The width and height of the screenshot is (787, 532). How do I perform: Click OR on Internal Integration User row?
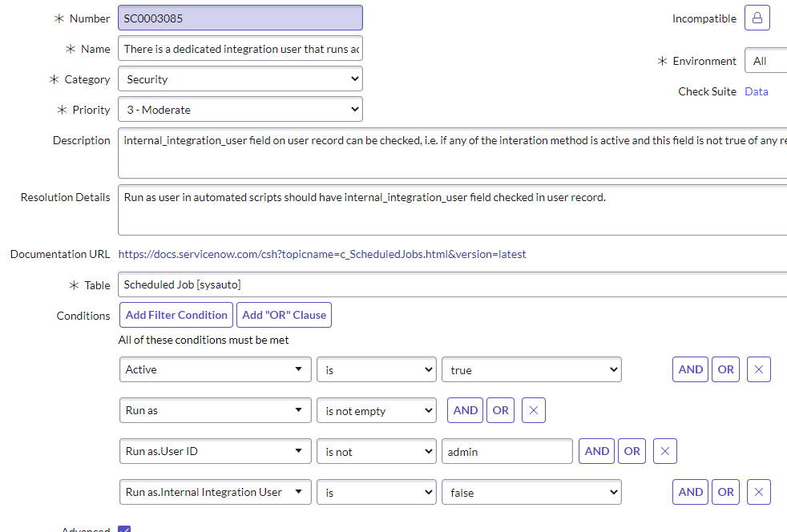725,493
